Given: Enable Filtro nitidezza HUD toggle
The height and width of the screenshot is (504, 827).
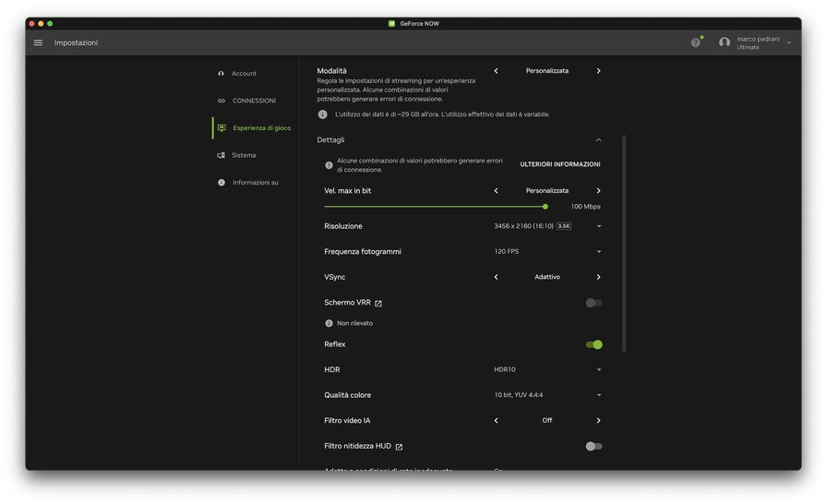Looking at the screenshot, I should (593, 447).
